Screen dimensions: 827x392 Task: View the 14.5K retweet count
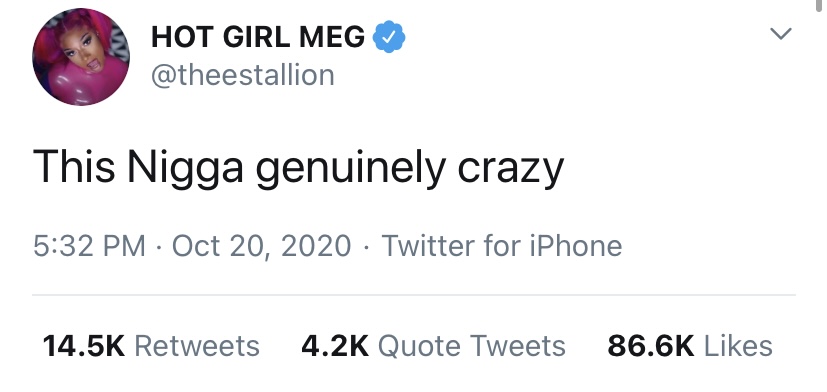click(x=84, y=346)
